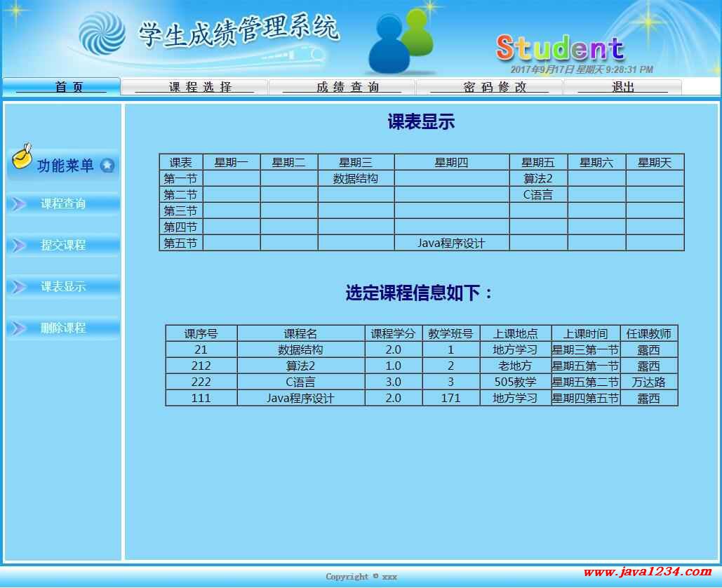Click the two-person user avatar icon
The width and height of the screenshot is (722, 588).
point(401,44)
